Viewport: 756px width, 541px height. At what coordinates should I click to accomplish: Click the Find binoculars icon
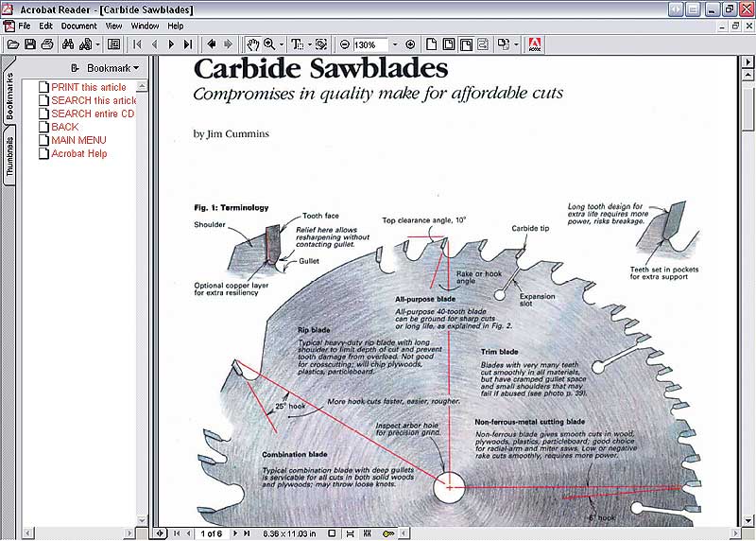(68, 44)
